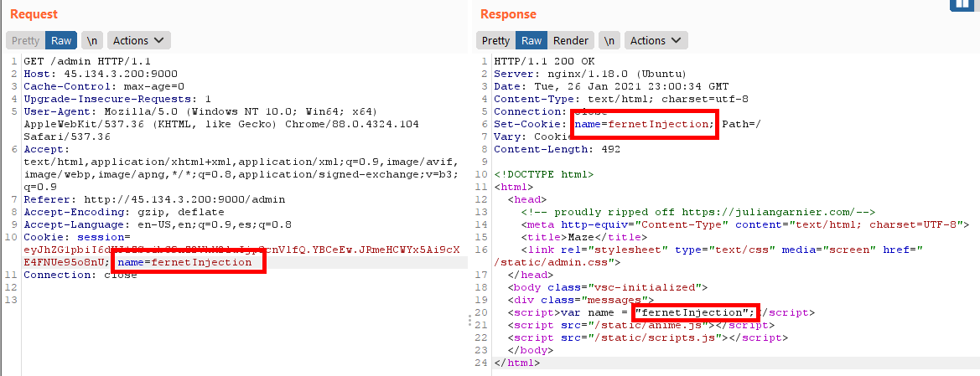Screen dimensions: 980x376
Task: Click the HTTP/1.1 200 OK status line
Action: [x=544, y=62]
